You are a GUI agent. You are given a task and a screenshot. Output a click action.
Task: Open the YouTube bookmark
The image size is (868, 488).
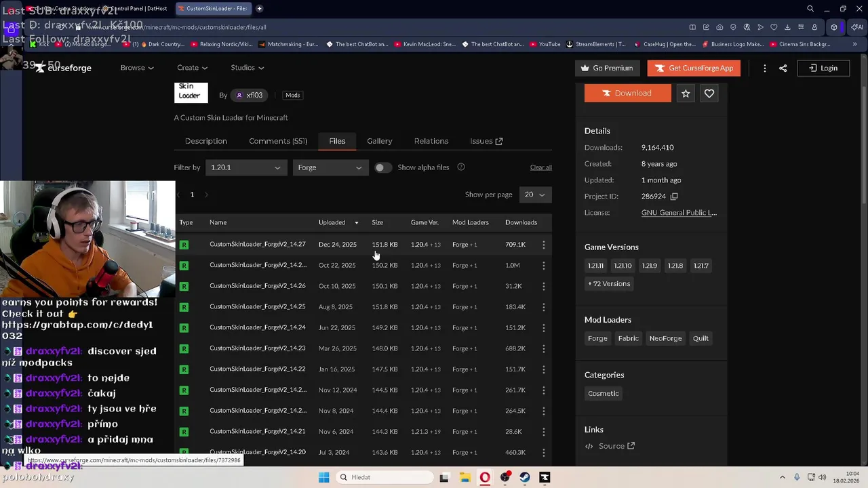(x=545, y=44)
